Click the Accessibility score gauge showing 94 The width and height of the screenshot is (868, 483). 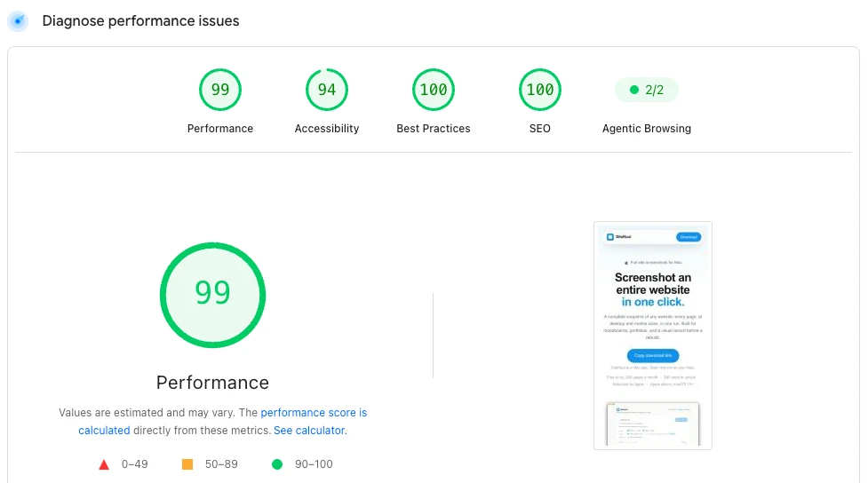(x=327, y=90)
